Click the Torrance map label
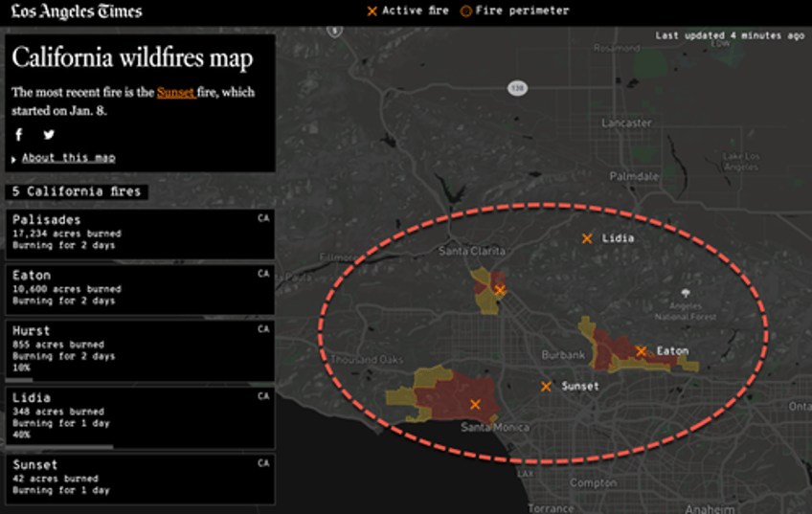 551,508
